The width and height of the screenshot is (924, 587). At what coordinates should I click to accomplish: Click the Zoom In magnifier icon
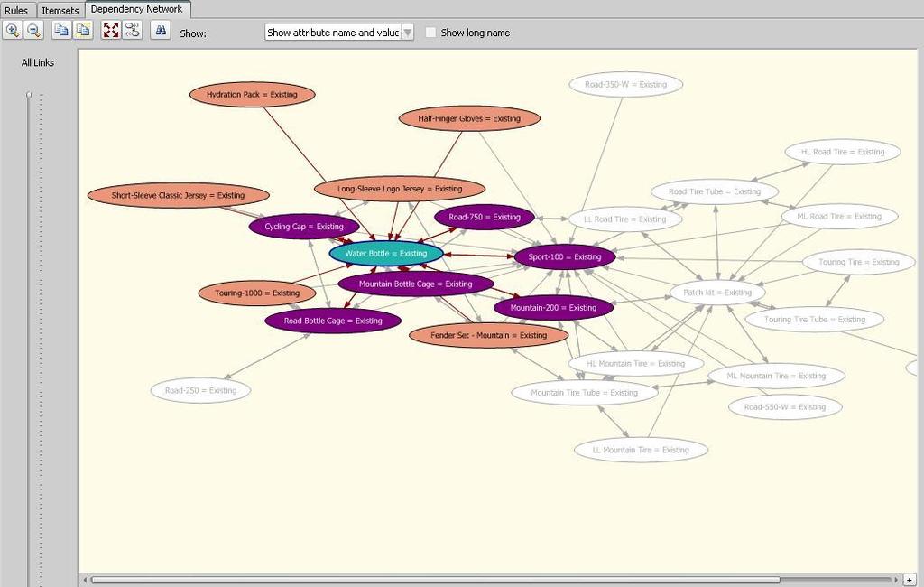13,30
